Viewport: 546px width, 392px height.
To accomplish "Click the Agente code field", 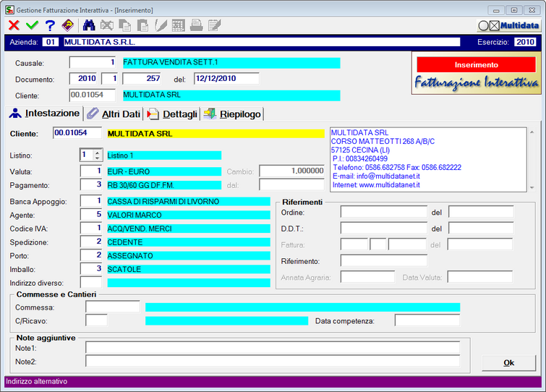I will click(91, 215).
